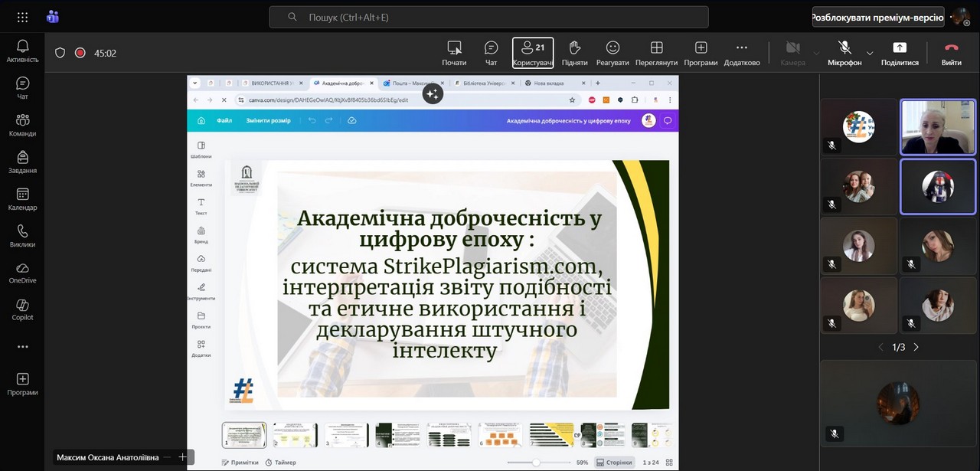Turn on the camera
980x471 pixels.
[x=792, y=53]
